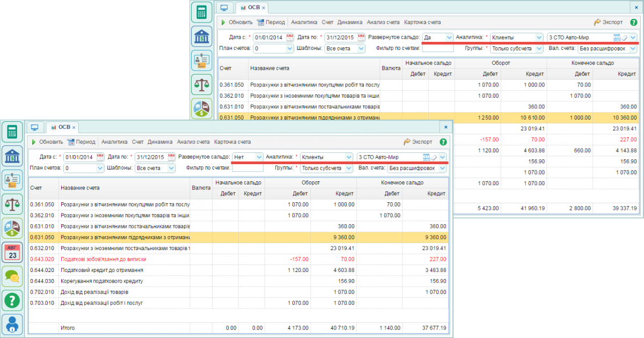Click the monitor desktop tab icon in front window
Screen dimensions: 644x338
pyautogui.click(x=35, y=127)
